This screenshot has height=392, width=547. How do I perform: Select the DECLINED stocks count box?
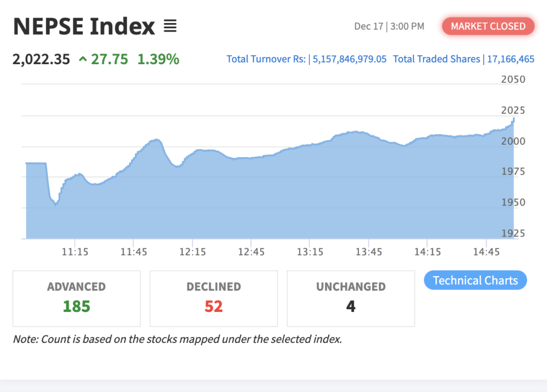tap(214, 298)
